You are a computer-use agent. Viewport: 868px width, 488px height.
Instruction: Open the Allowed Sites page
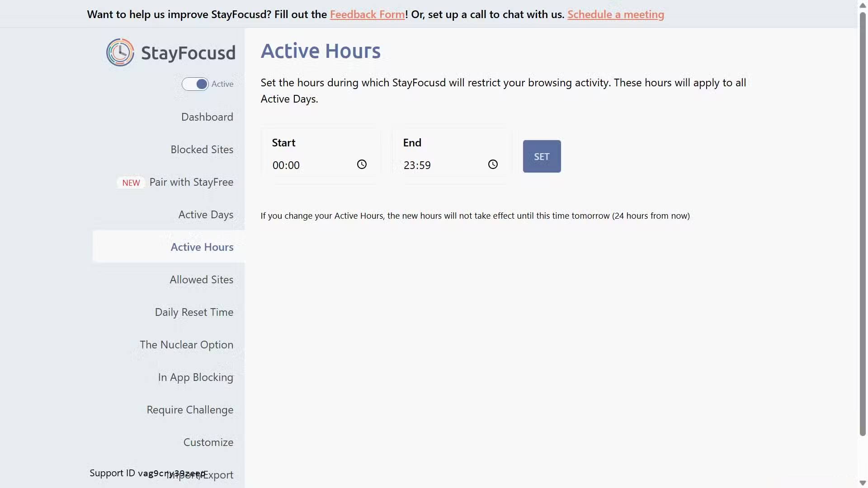point(201,280)
